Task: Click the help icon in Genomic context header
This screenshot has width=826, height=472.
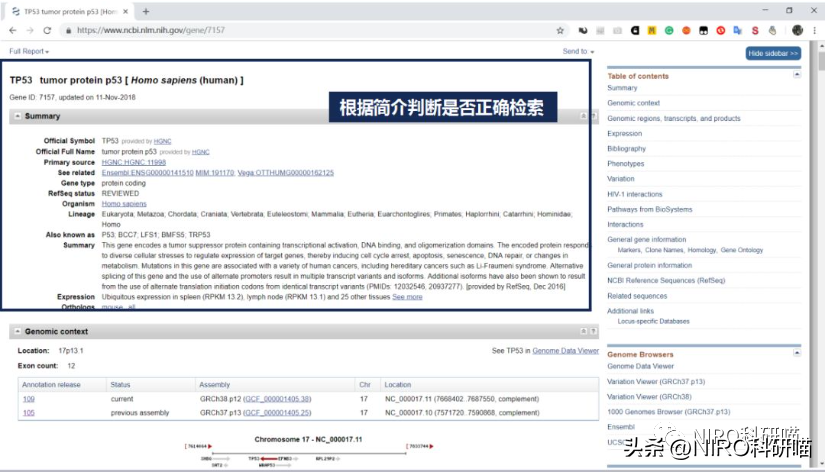Action: (x=594, y=331)
